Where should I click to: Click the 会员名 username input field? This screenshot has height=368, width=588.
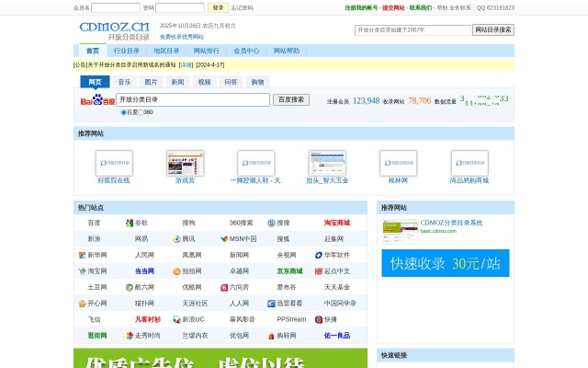point(116,7)
